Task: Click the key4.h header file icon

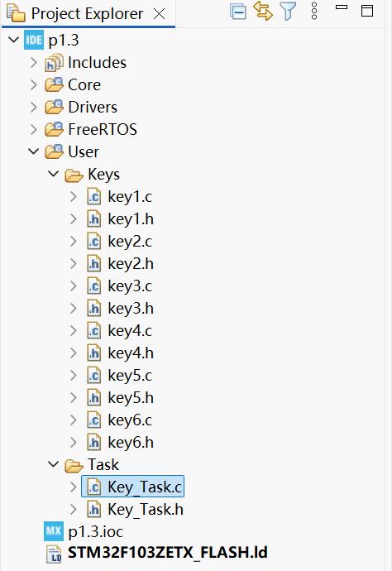Action: 94,353
